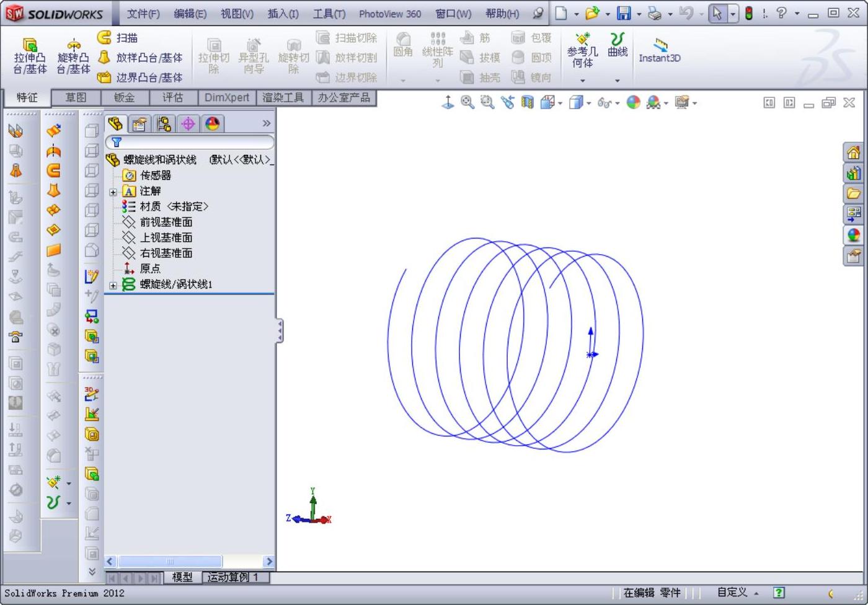Open the 帮助(H) menu
868x605 pixels.
pyautogui.click(x=502, y=14)
